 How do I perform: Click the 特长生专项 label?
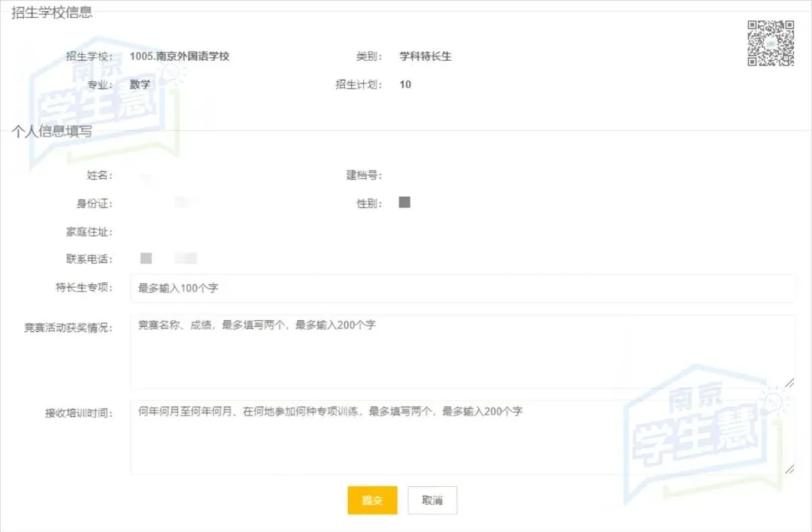click(x=84, y=287)
